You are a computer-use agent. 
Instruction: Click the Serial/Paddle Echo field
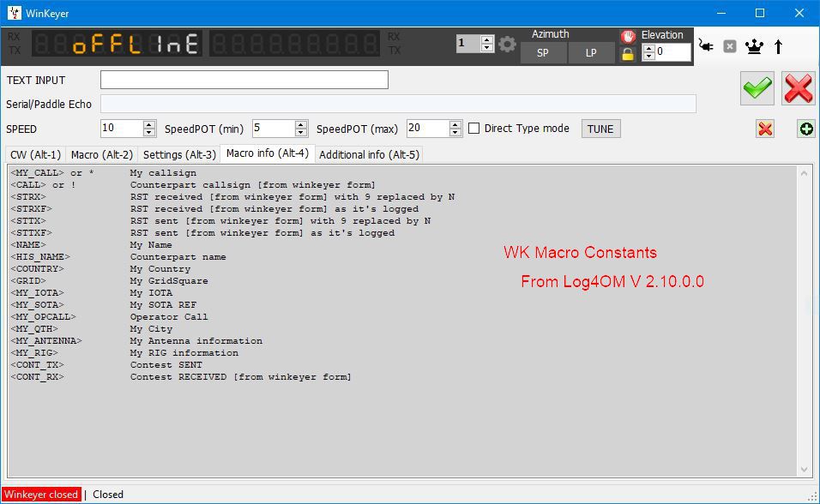(x=398, y=104)
